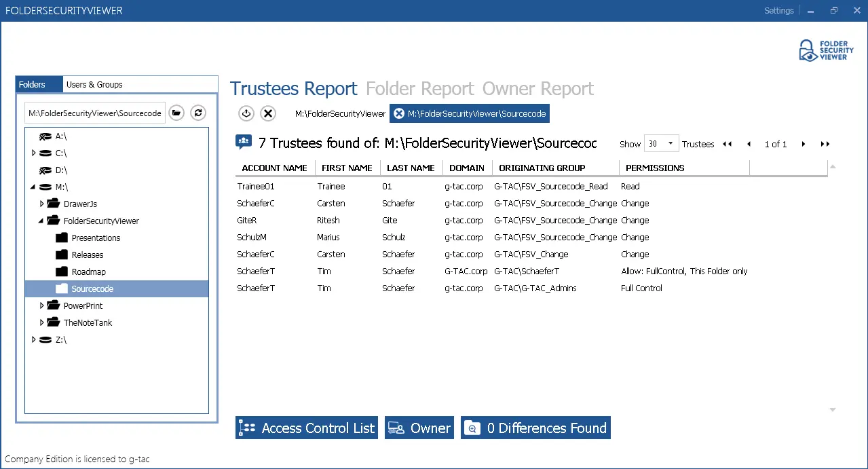This screenshot has height=469, width=868.
Task: Click the G-TAC\FSV_Change originating group cell
Action: [531, 255]
